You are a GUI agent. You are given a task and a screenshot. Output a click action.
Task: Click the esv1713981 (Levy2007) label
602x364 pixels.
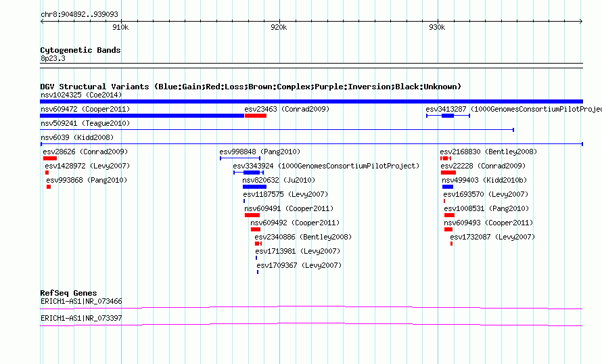pos(298,251)
